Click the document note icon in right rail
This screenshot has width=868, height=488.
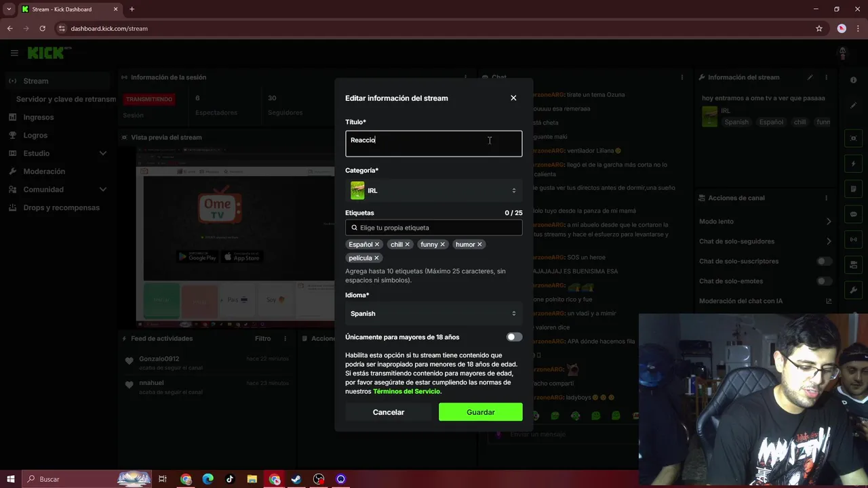(x=854, y=188)
